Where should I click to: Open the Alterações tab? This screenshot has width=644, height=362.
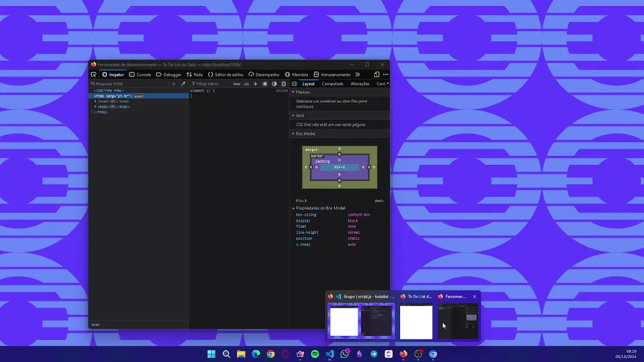360,84
